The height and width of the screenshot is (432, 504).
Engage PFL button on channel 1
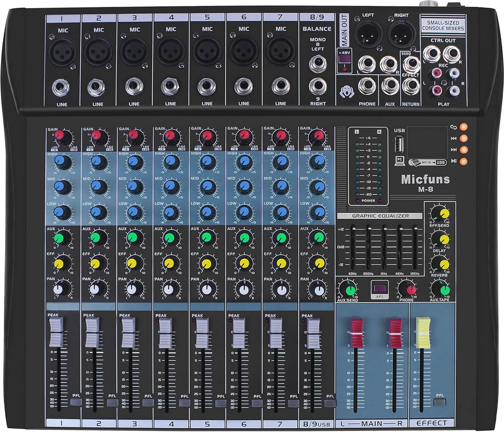pos(76,403)
